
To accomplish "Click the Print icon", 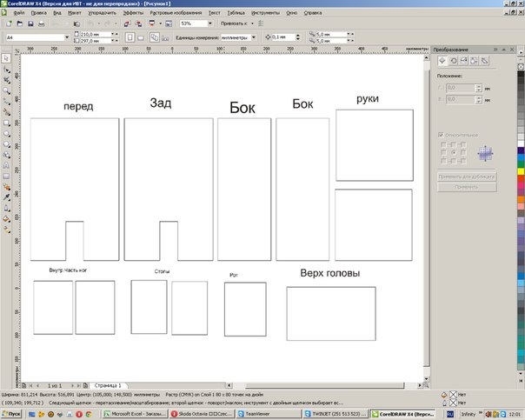I will (41, 23).
